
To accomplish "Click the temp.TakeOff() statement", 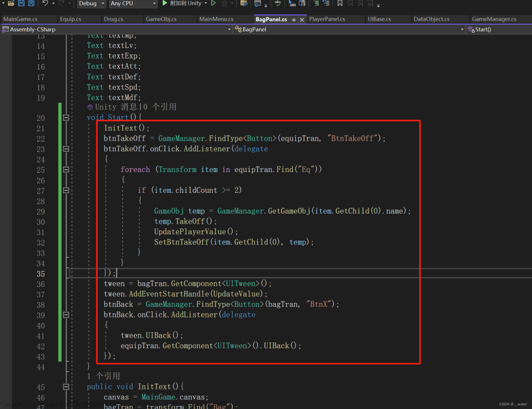I will click(x=185, y=222).
